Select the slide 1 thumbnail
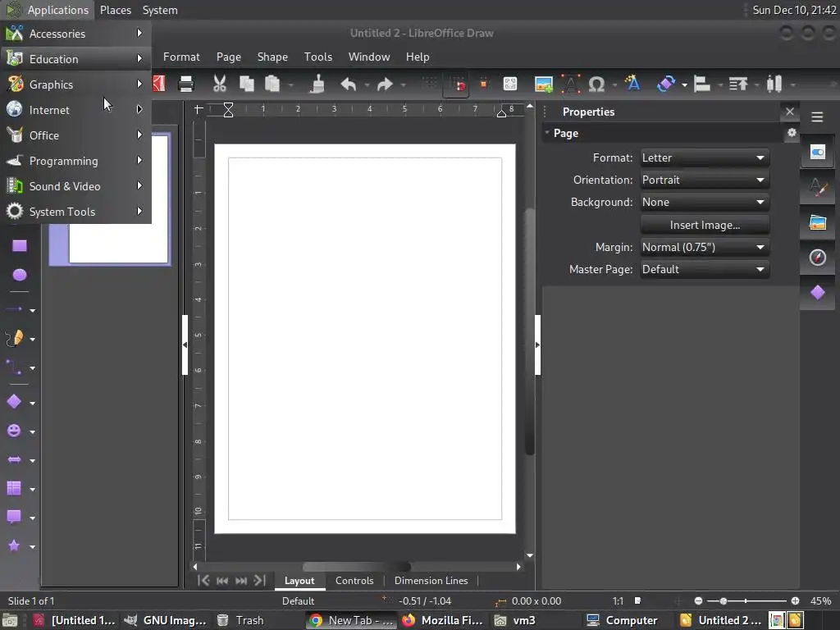Screen dimensions: 840x630 pyautogui.click(x=110, y=199)
